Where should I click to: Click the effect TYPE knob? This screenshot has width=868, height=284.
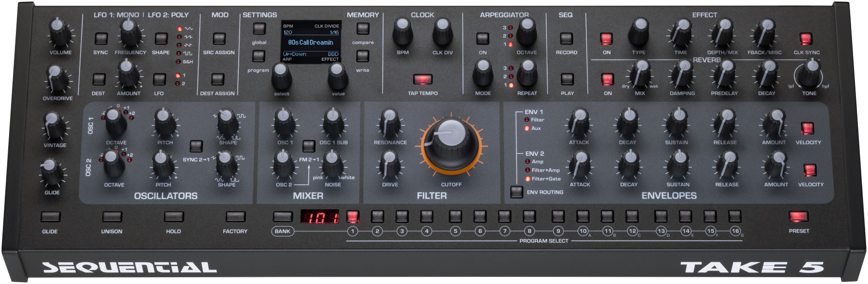coord(639,32)
